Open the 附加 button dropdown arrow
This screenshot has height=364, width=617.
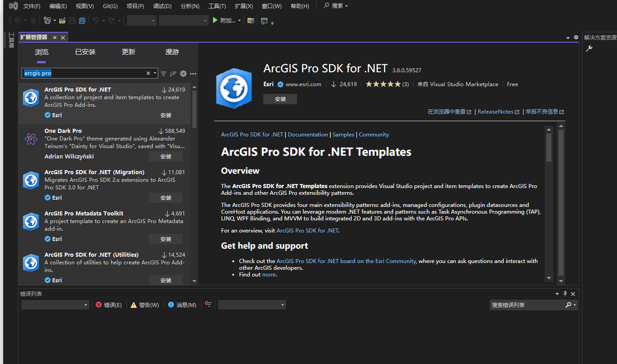click(x=240, y=21)
